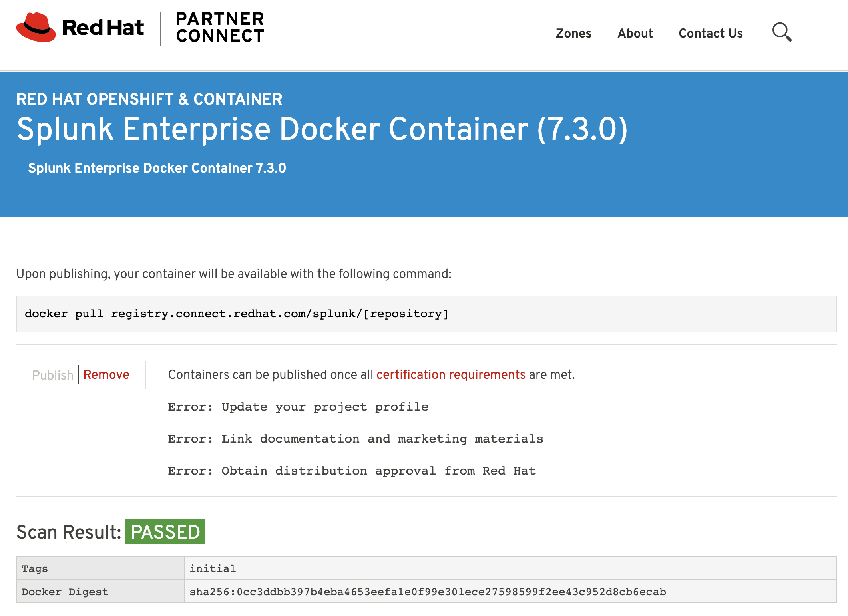The height and width of the screenshot is (616, 848).
Task: Click the 'initial' tag value cell
Action: 213,568
